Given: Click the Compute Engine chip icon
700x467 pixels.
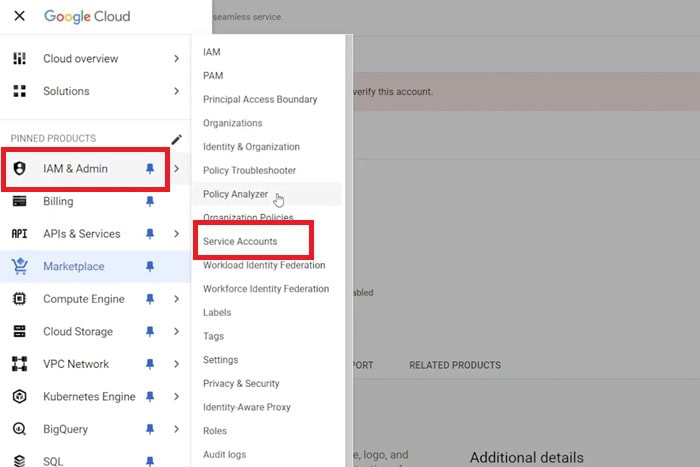Looking at the screenshot, I should coord(19,299).
